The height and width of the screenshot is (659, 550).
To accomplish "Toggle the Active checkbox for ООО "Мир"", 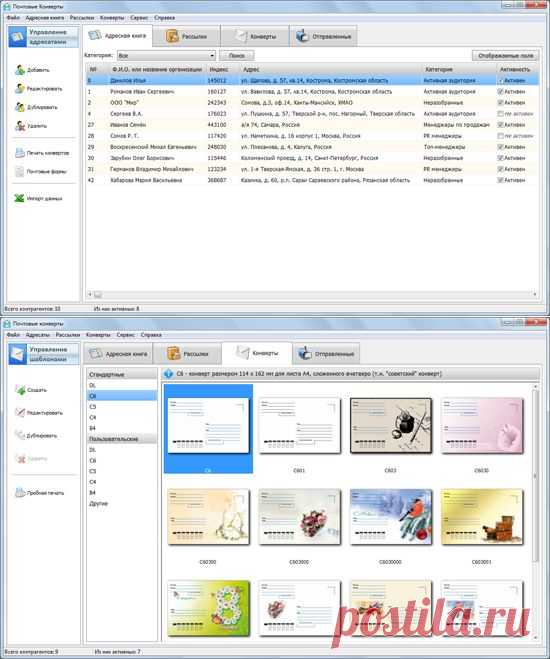I will [500, 103].
